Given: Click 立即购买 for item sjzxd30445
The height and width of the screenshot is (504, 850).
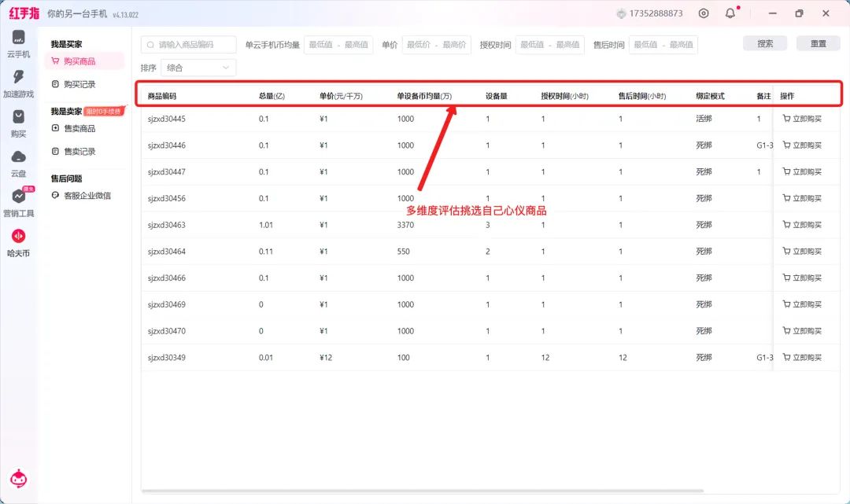Looking at the screenshot, I should point(802,119).
